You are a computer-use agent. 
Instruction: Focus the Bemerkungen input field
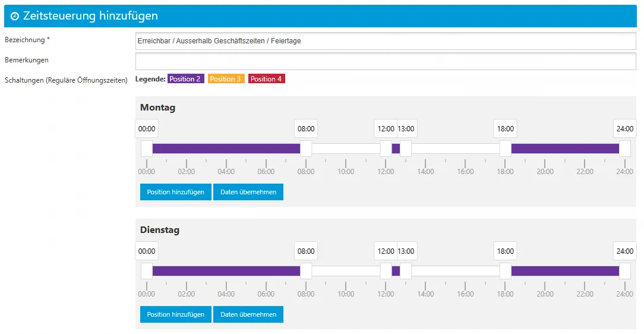[x=385, y=61]
